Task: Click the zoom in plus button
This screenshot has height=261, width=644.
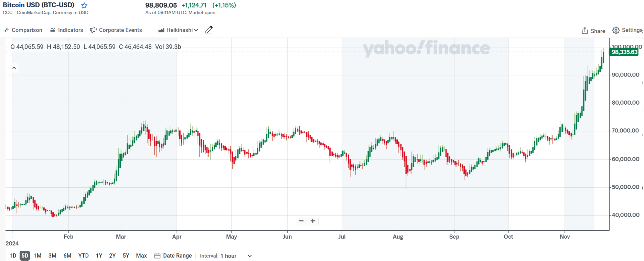Action: pos(313,221)
